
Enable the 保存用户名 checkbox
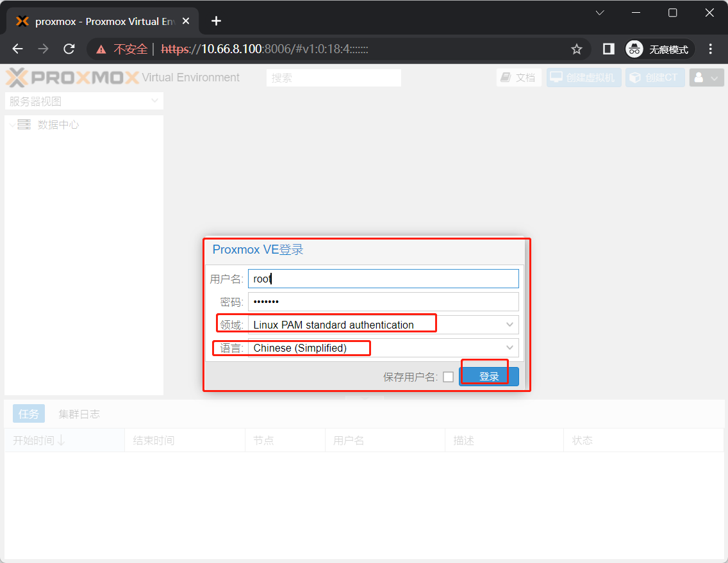point(448,377)
